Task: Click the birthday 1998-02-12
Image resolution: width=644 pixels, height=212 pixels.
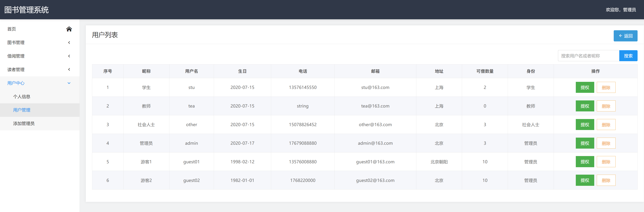Action: point(242,162)
